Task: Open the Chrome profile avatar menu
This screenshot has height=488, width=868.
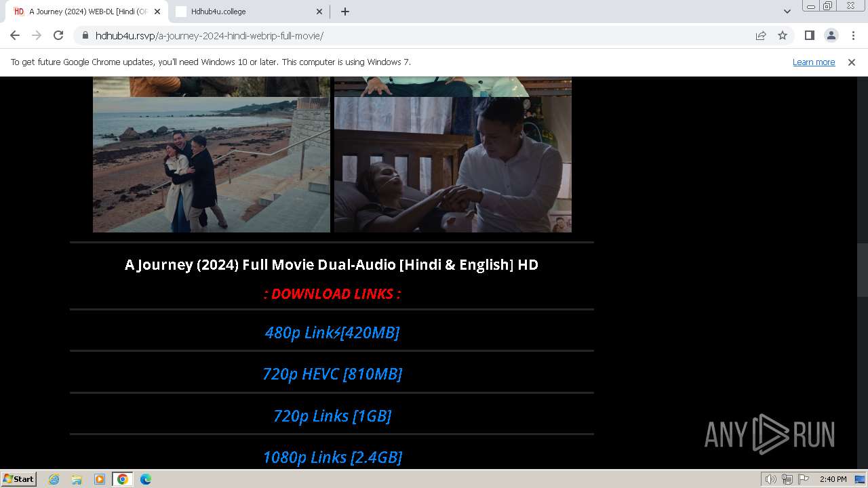Action: [x=831, y=35]
